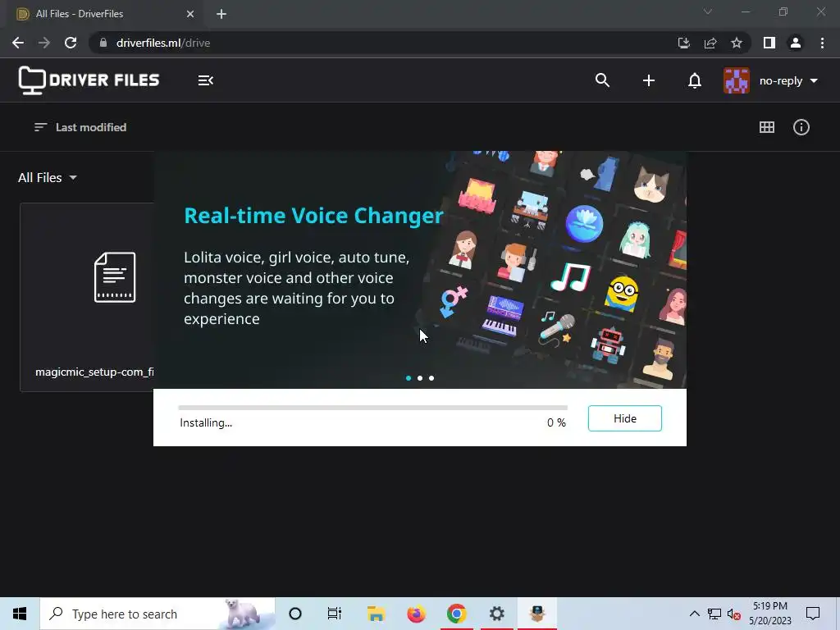840x630 pixels.
Task: Bookmark this page with the star icon
Action: 737,43
